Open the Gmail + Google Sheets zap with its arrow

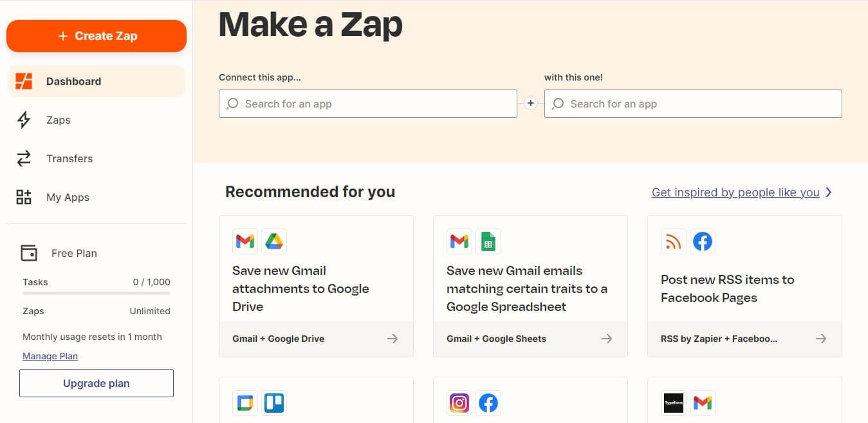point(607,338)
